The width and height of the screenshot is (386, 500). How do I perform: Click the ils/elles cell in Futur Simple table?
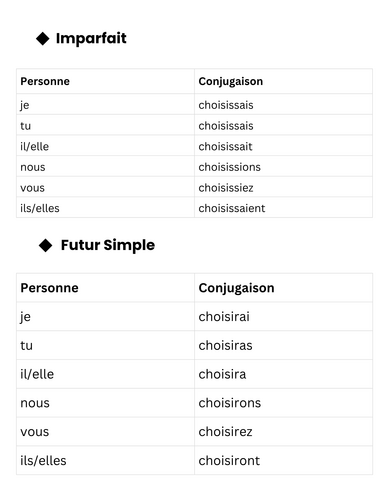105,460
